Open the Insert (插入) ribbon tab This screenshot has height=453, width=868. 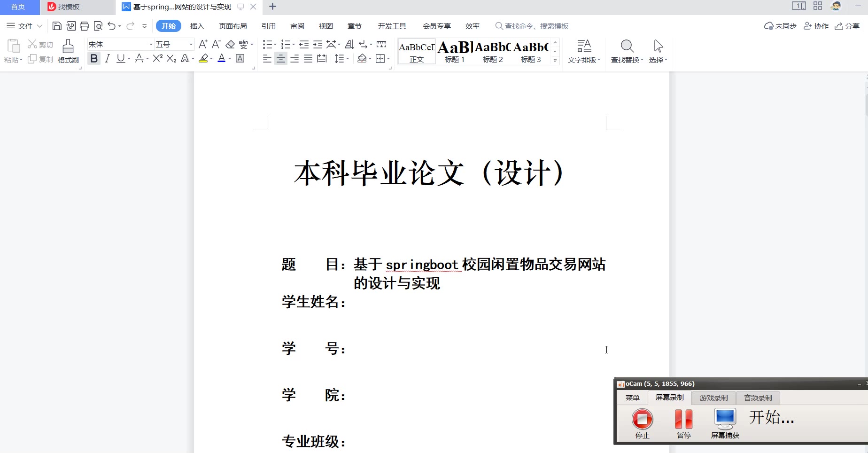pyautogui.click(x=197, y=26)
